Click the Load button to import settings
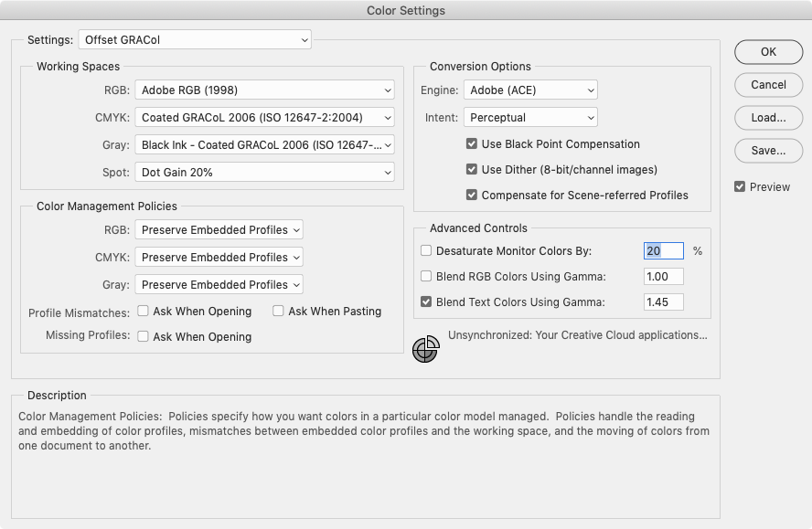The image size is (812, 529). coord(768,118)
